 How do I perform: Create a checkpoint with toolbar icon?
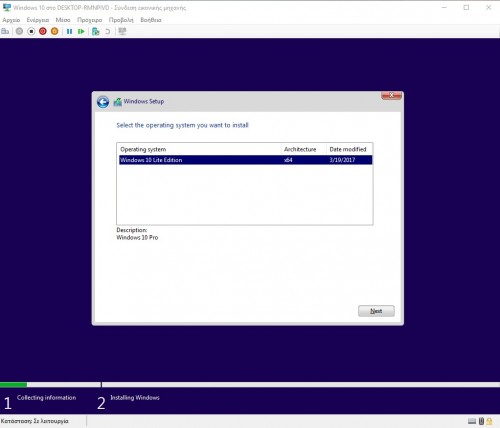click(x=96, y=31)
